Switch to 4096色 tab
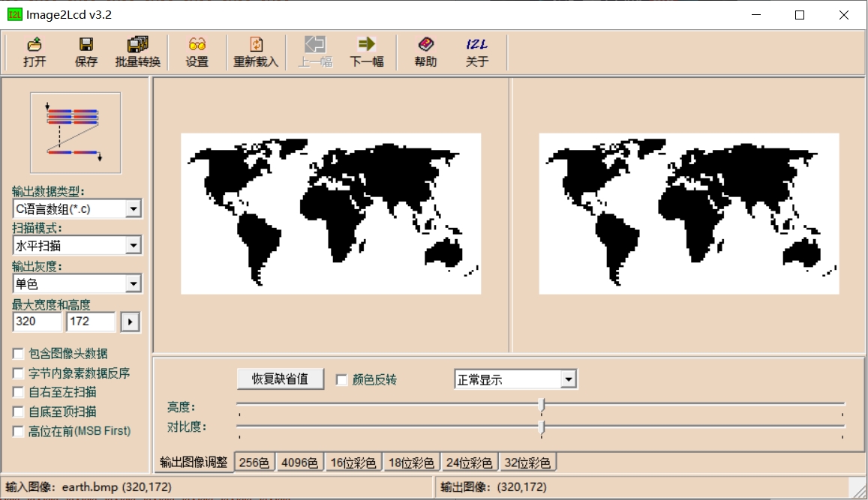This screenshot has width=868, height=500. (x=299, y=463)
